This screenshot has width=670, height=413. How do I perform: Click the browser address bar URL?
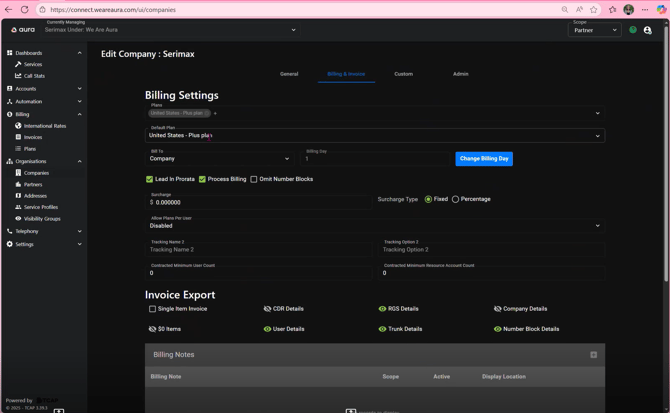113,9
